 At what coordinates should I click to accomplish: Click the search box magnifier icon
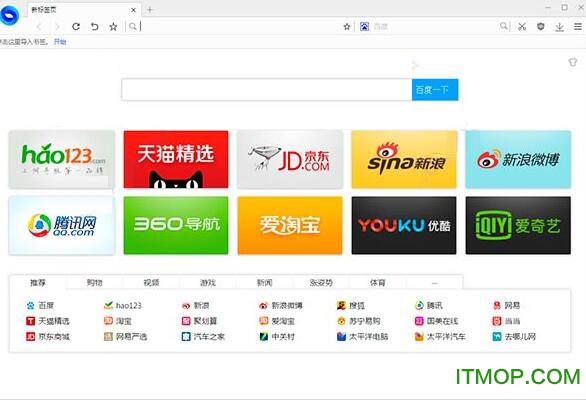[x=504, y=26]
